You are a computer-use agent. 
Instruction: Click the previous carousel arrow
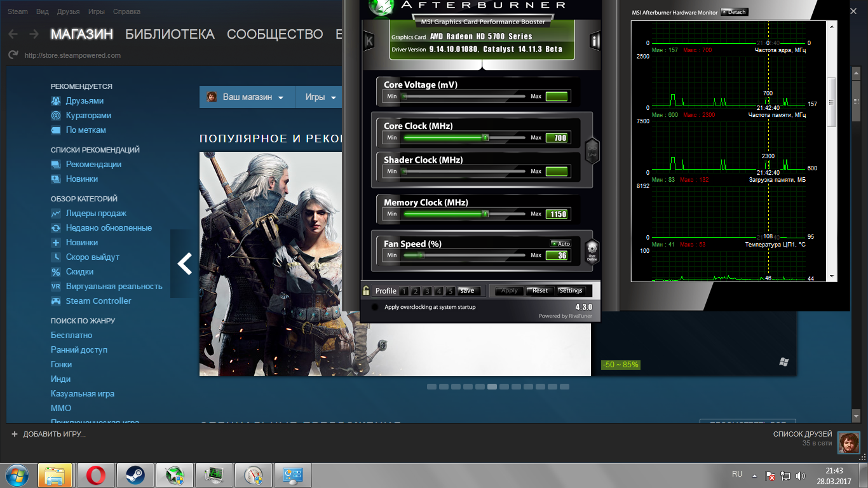(185, 264)
